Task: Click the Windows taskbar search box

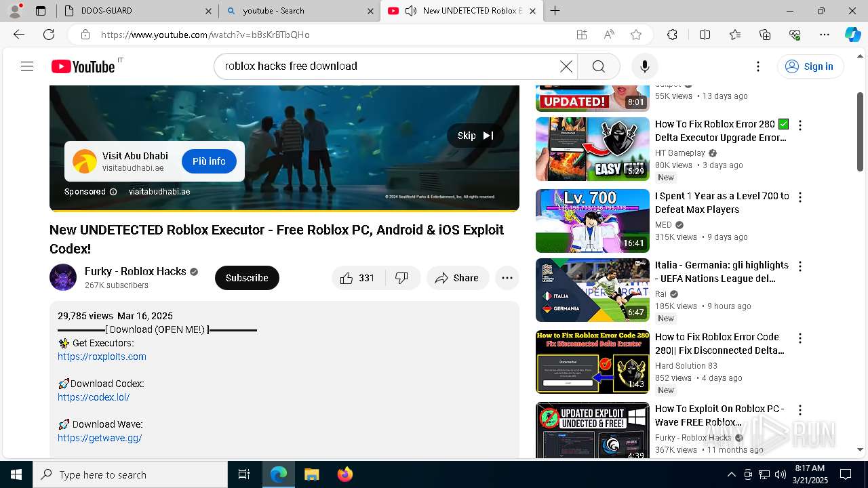Action: 130,474
